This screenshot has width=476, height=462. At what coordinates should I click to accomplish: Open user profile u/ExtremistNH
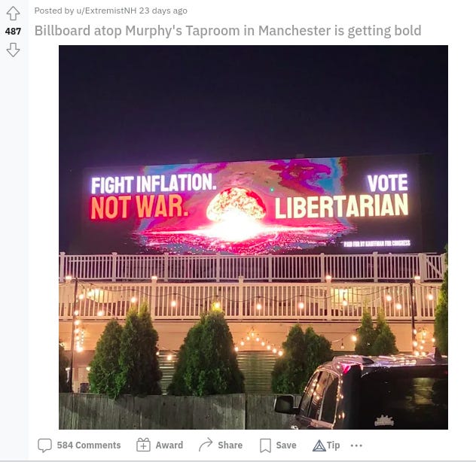pyautogui.click(x=106, y=11)
